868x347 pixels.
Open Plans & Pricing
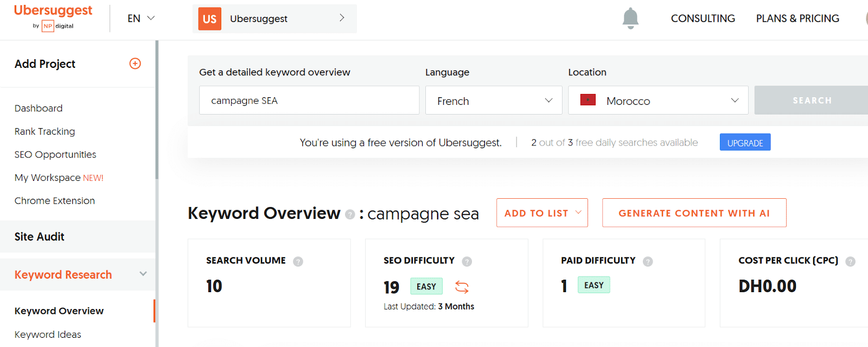click(x=797, y=18)
